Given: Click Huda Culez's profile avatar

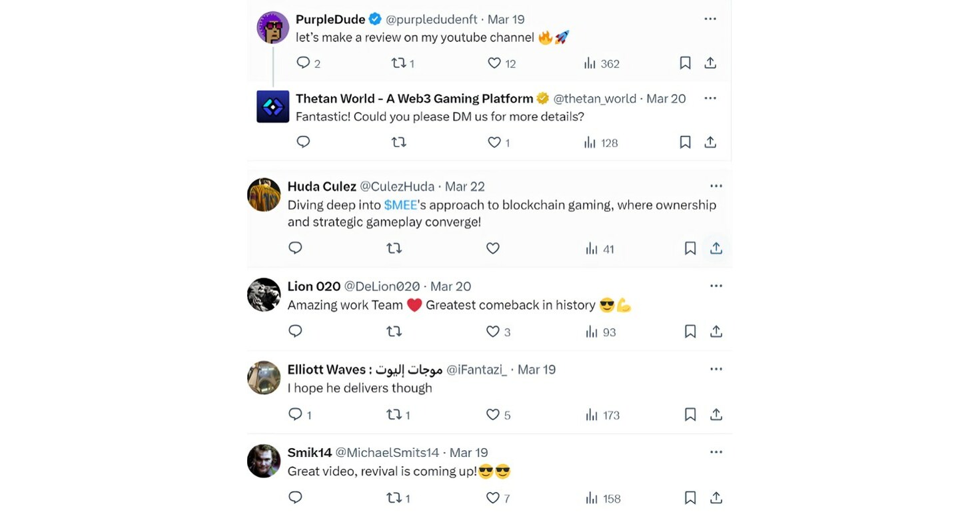Looking at the screenshot, I should [x=264, y=194].
